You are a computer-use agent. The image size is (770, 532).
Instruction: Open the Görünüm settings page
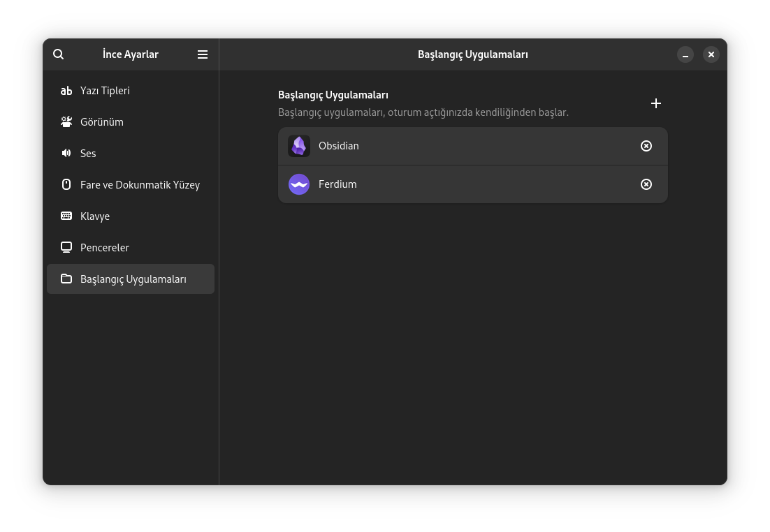[x=103, y=121]
